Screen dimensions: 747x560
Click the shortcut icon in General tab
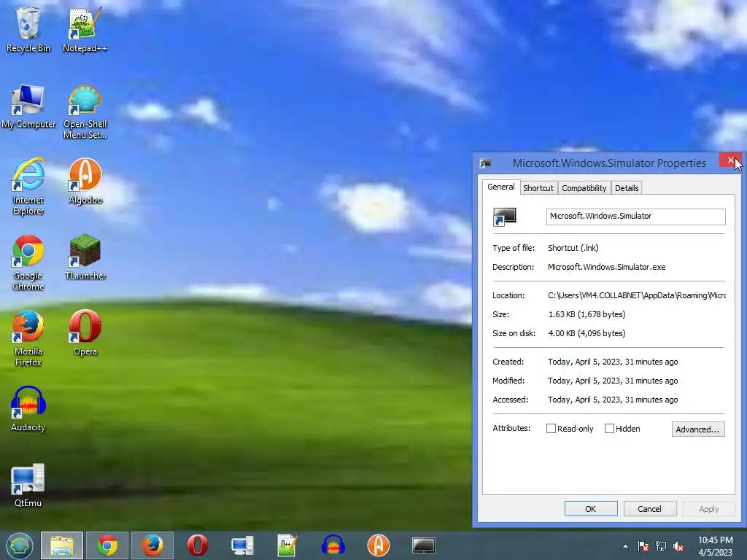tap(504, 217)
